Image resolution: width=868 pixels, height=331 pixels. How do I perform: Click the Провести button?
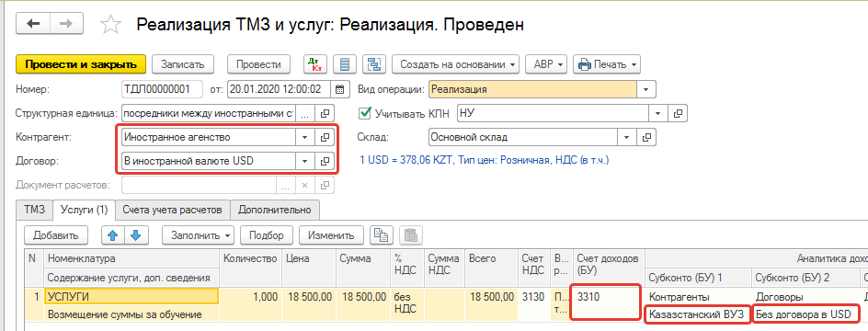258,64
